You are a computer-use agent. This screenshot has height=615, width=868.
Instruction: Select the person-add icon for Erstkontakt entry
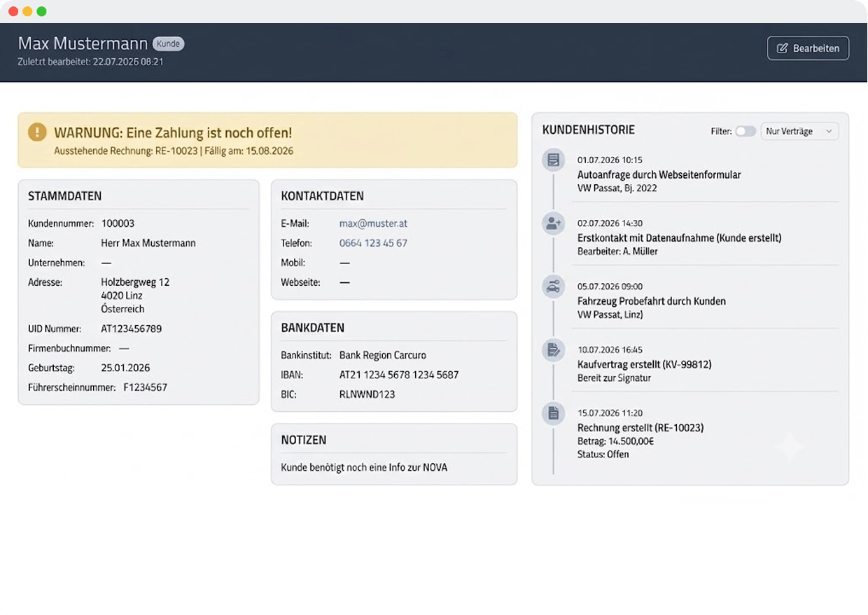[553, 223]
